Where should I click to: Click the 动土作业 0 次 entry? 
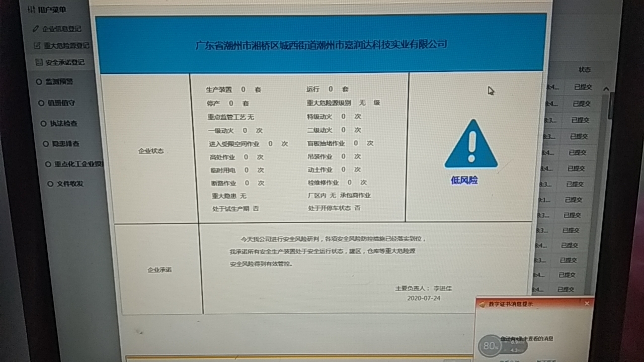pos(335,170)
